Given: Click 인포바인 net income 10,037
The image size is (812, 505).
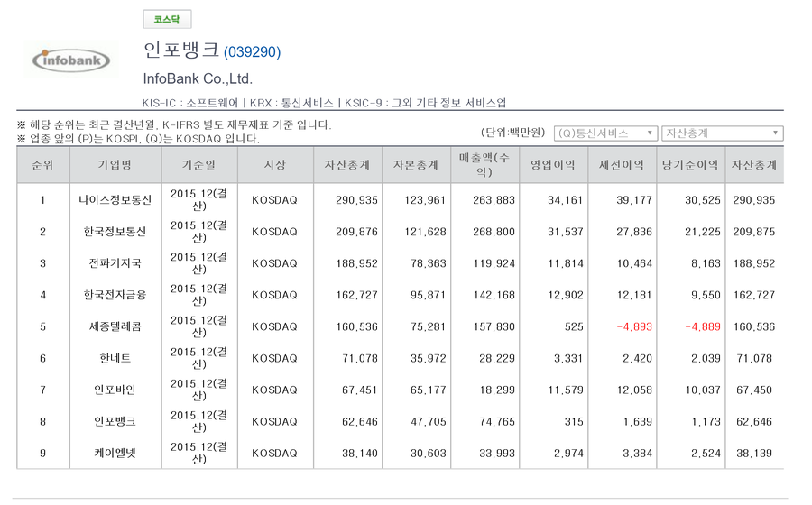Looking at the screenshot, I should pyautogui.click(x=703, y=390).
